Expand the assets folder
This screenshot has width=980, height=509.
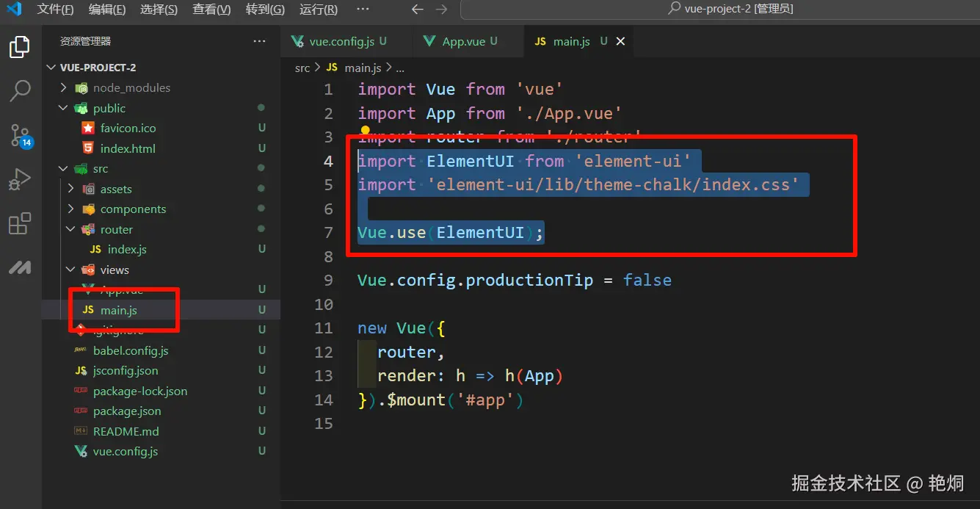71,189
